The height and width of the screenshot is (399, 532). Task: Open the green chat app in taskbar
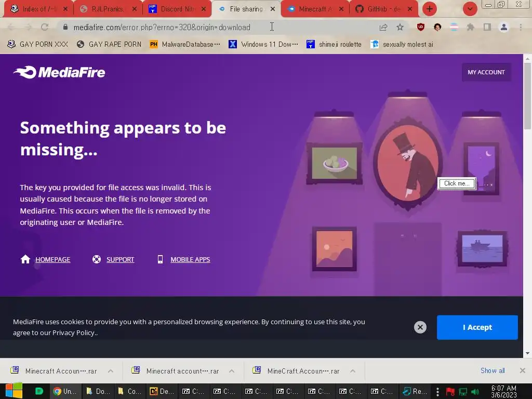(39, 391)
